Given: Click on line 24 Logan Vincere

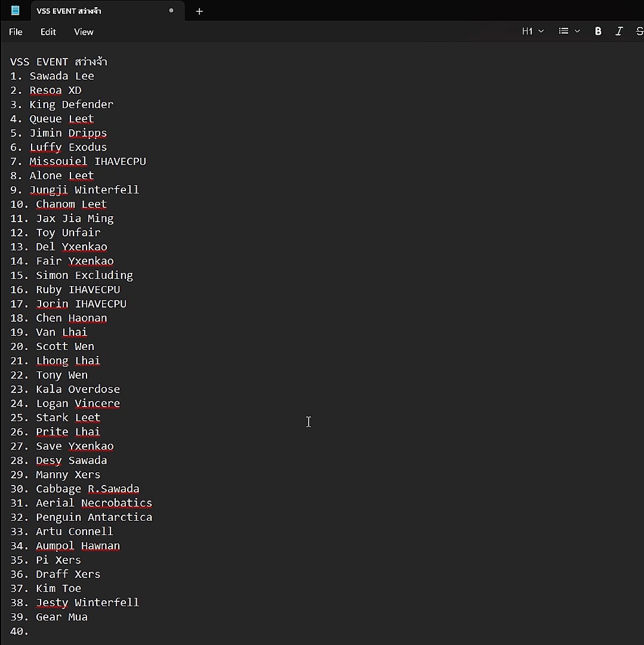Looking at the screenshot, I should tap(65, 404).
